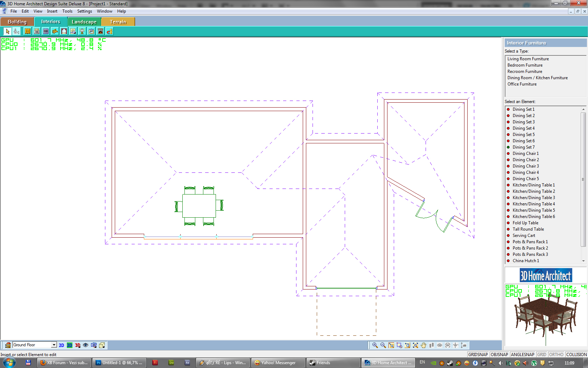
Task: Toggle COLLISION in status bar
Action: 576,354
